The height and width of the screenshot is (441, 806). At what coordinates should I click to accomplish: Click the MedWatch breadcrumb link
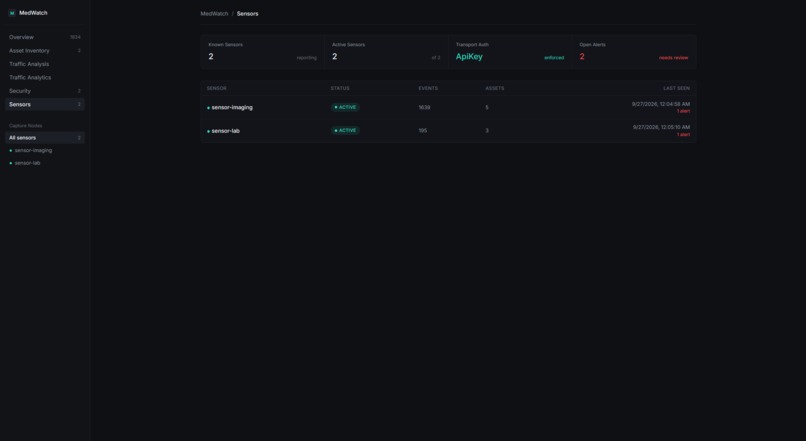tap(214, 14)
